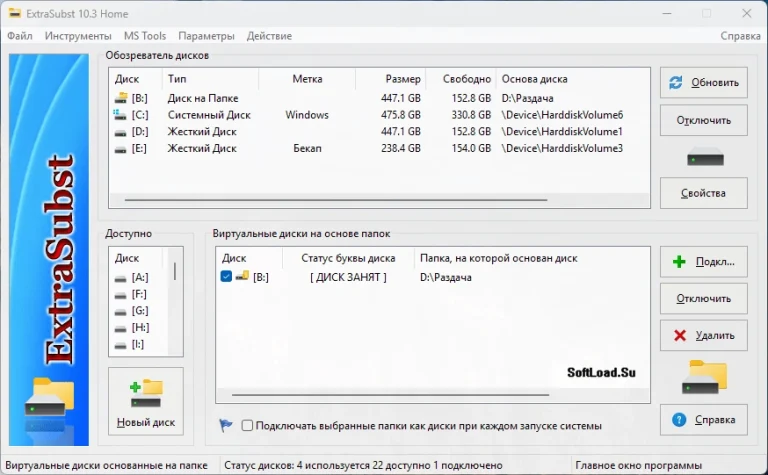This screenshot has width=768, height=475.
Task: Click the virtual disks list horizontal scrollbar
Action: [x=390, y=394]
